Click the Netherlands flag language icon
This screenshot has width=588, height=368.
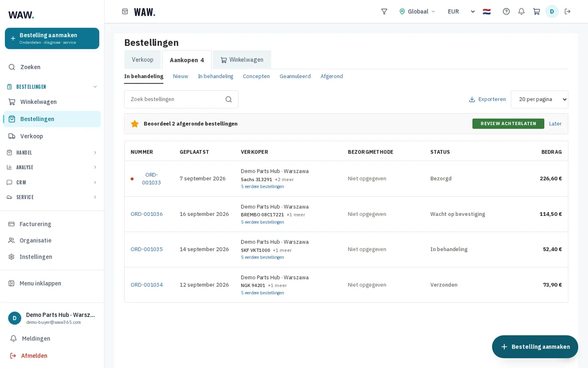(x=487, y=11)
